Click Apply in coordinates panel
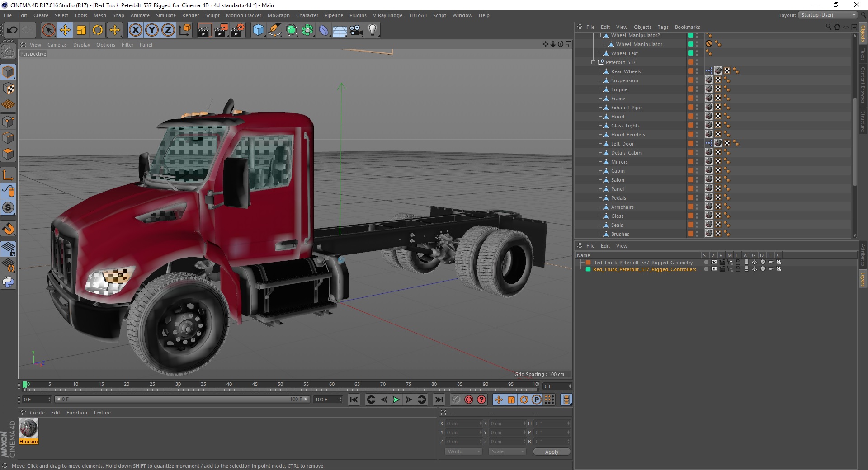The image size is (868, 470). (x=552, y=451)
